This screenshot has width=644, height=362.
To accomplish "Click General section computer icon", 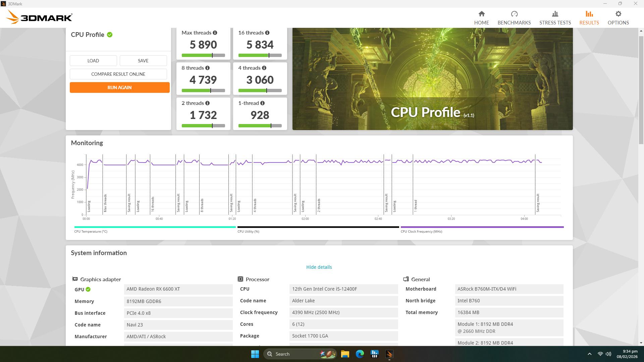I will [406, 279].
